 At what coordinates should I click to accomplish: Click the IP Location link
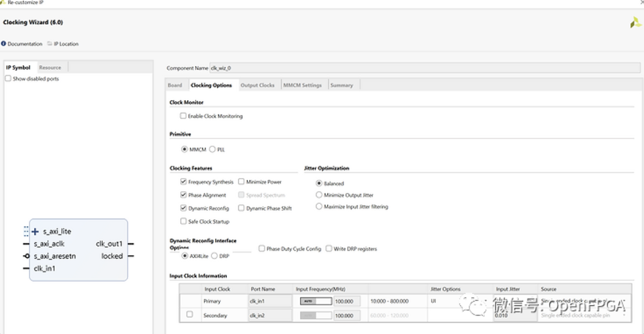click(66, 44)
